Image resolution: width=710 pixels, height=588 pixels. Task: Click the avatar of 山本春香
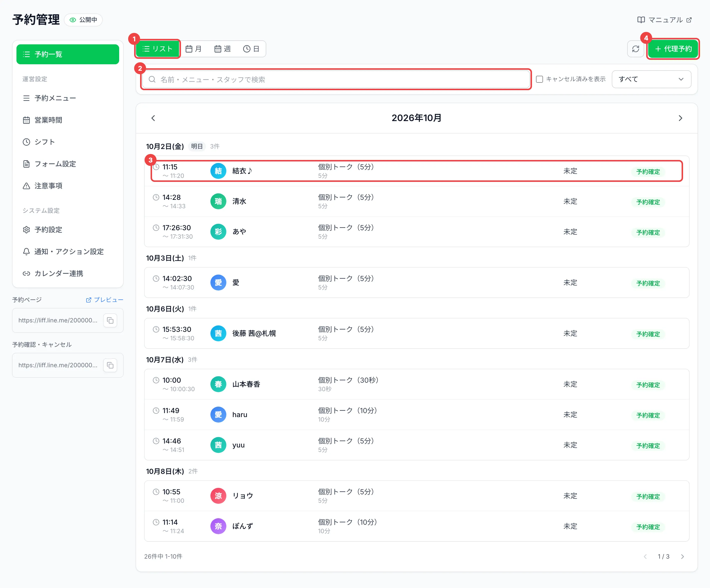[218, 384]
